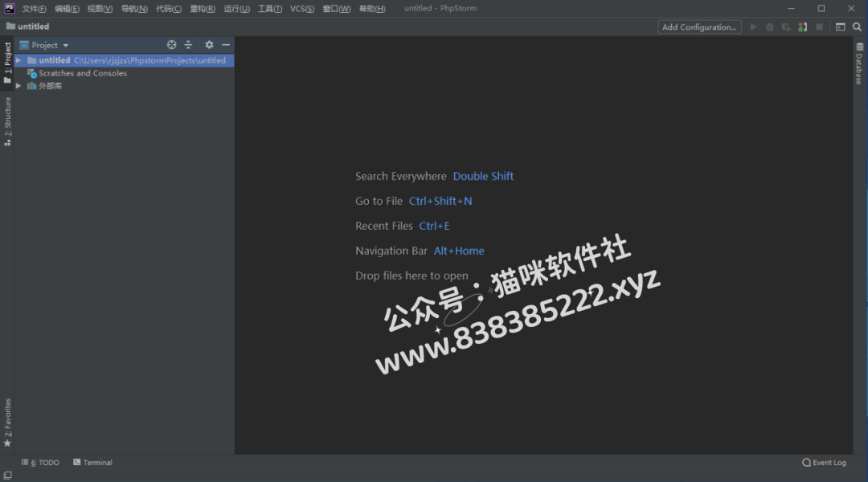
Task: Open the Structure tool window tab
Action: [x=7, y=121]
